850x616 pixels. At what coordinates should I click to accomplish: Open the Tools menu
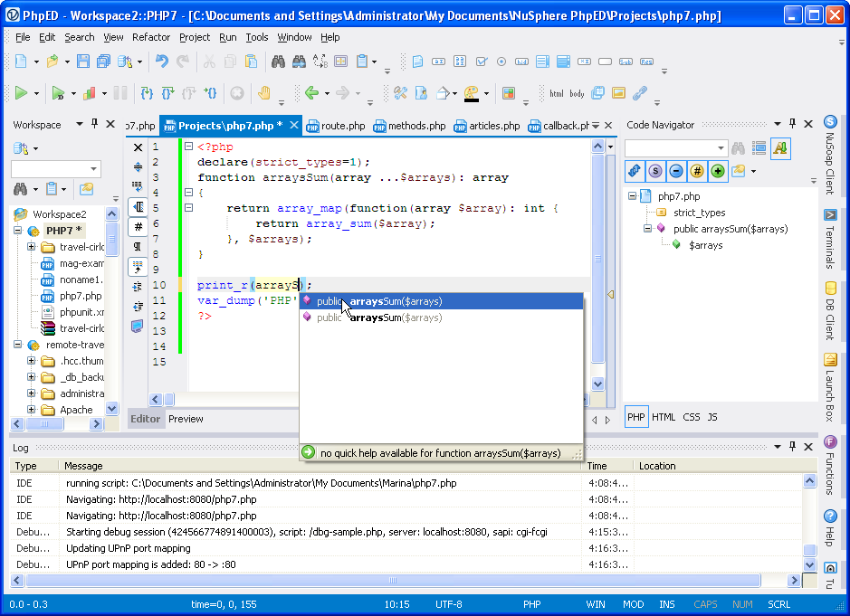tap(256, 37)
